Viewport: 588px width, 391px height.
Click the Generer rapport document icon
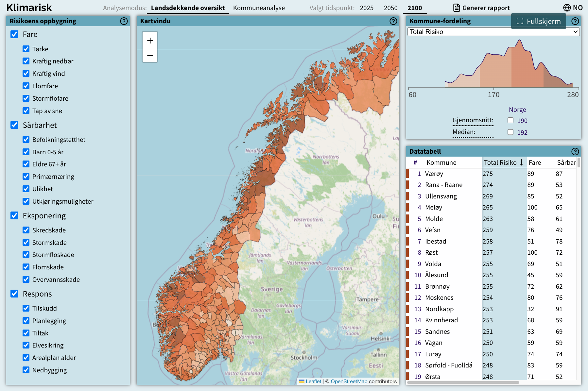click(456, 8)
